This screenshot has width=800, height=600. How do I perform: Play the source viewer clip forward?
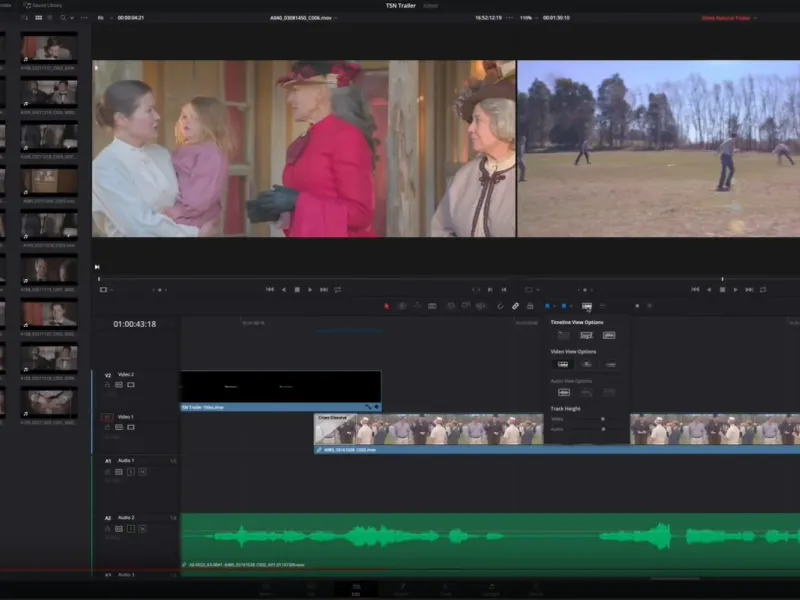pyautogui.click(x=310, y=290)
